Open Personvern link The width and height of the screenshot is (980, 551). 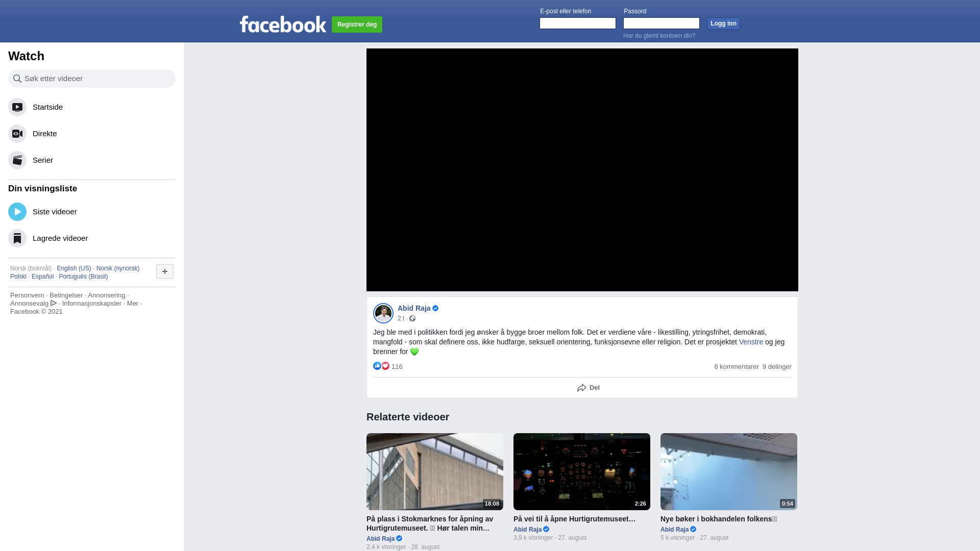tap(27, 295)
